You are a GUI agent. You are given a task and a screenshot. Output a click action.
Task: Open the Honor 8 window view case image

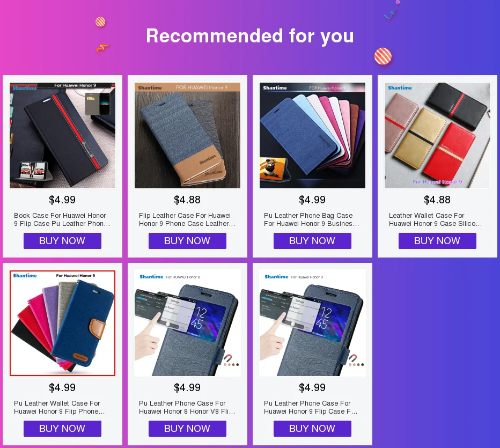[188, 324]
